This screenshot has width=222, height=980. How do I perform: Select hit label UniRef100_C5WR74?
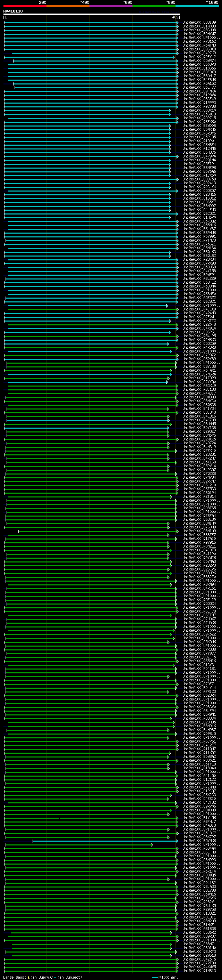(x=199, y=61)
